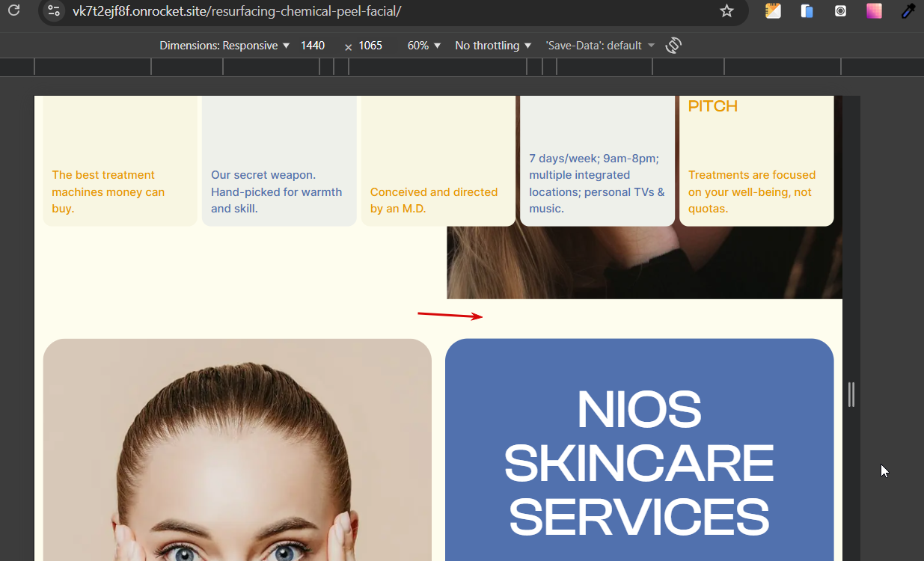Open the white circular target extension icon
This screenshot has width=924, height=561.
coord(840,11)
